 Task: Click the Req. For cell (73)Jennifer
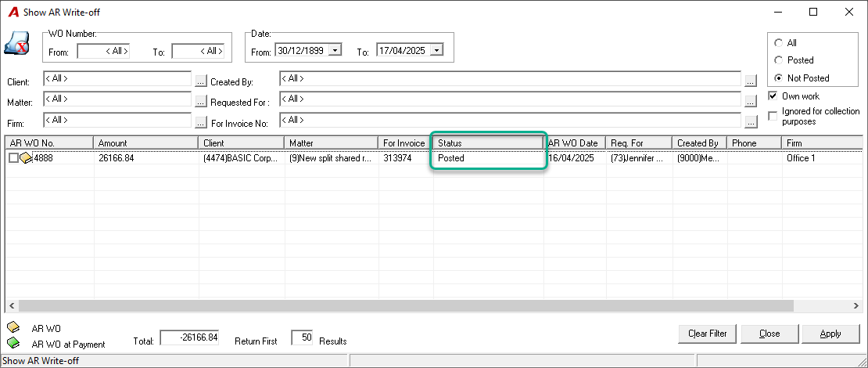pyautogui.click(x=639, y=158)
